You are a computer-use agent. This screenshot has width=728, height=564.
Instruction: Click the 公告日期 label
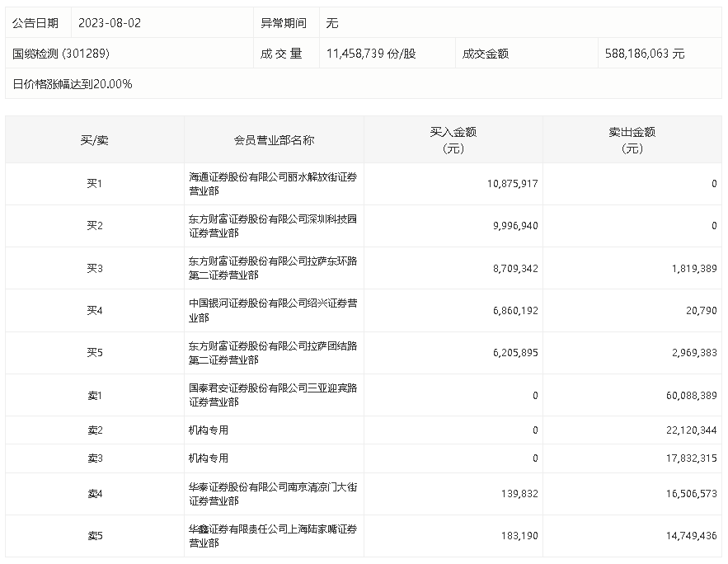coord(35,23)
